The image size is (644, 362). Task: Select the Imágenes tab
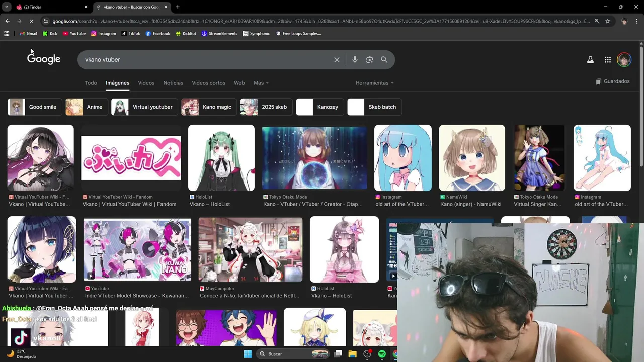coord(117,83)
